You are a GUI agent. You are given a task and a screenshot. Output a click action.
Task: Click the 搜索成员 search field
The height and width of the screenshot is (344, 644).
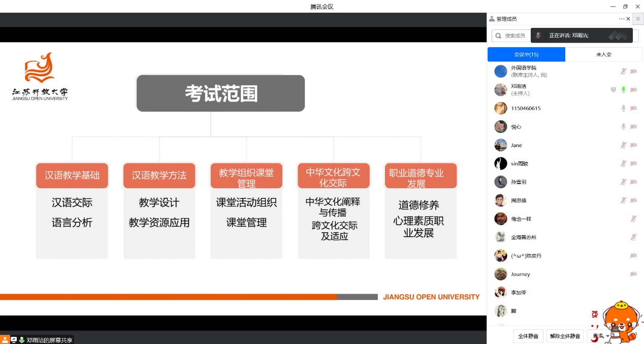pos(513,36)
